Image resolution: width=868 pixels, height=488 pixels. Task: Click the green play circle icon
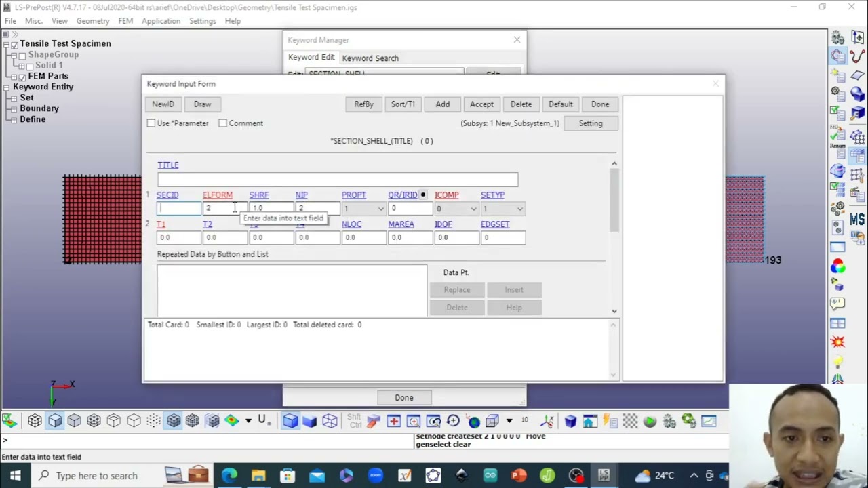650,422
